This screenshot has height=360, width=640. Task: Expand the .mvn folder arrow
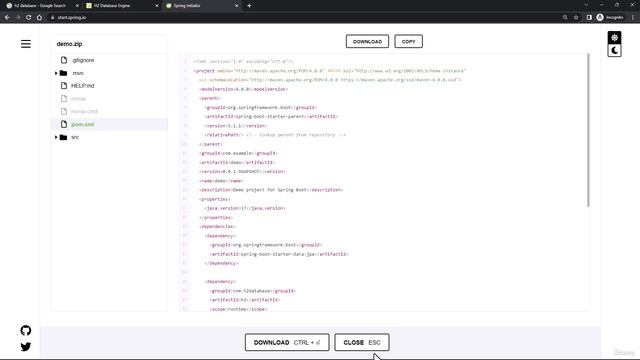[56, 73]
